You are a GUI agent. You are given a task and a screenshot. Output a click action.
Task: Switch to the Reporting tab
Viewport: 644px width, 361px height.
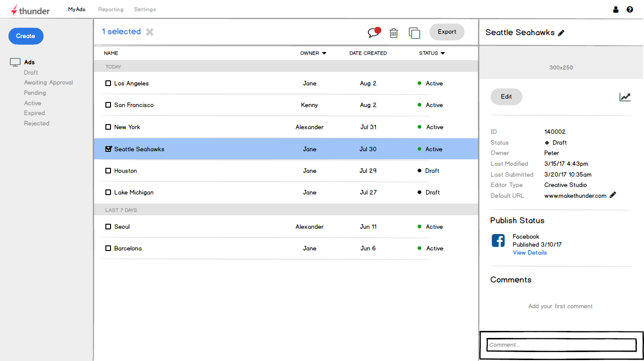[x=111, y=9]
